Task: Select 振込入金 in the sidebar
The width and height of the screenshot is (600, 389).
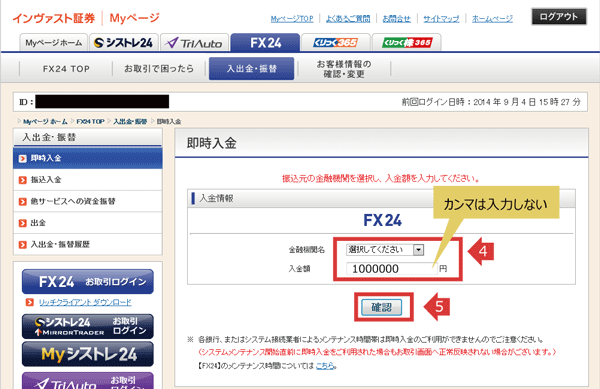Action: (88, 180)
